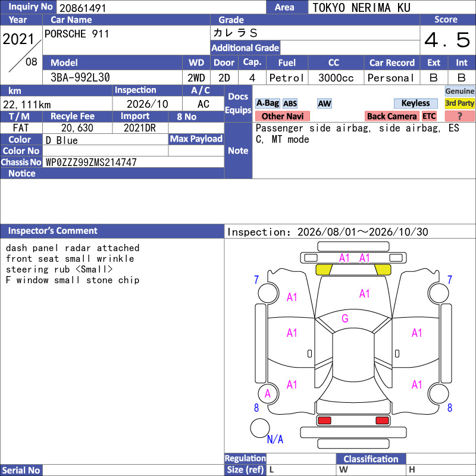This screenshot has width=476, height=476.
Task: Click the A-Bag equipment badge
Action: point(267,104)
